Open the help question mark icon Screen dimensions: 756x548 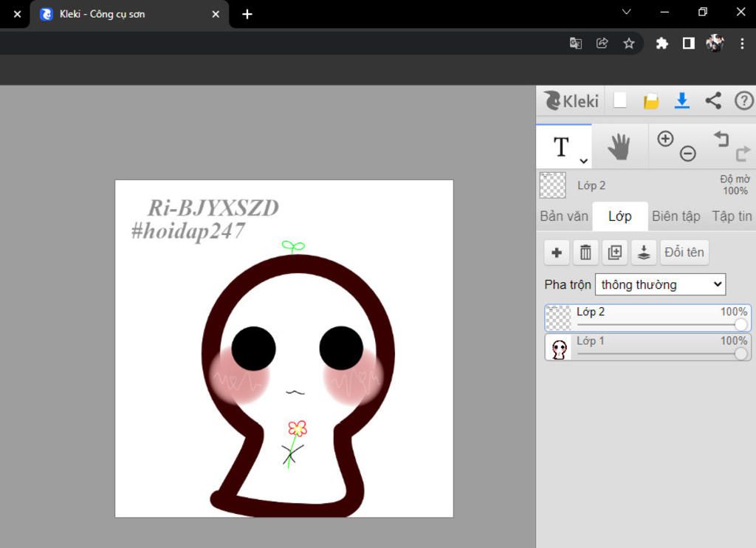(743, 100)
